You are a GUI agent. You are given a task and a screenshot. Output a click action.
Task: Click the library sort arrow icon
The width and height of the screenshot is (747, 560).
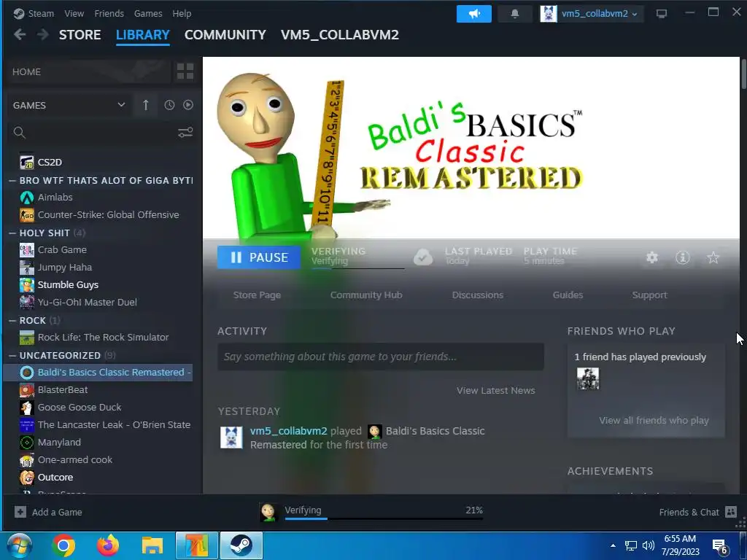(x=146, y=105)
